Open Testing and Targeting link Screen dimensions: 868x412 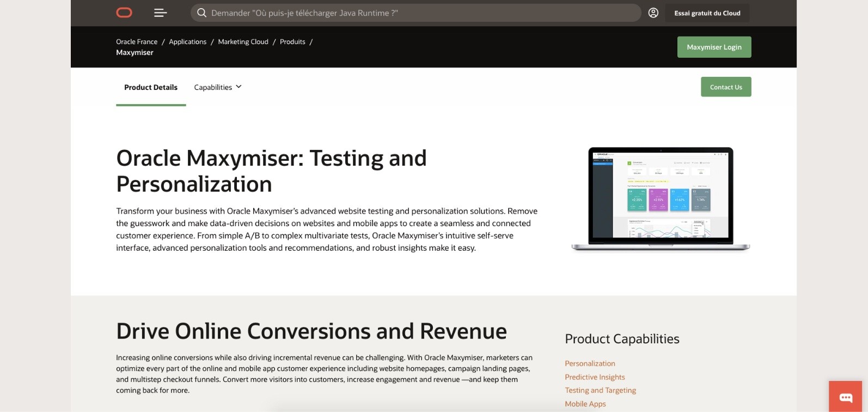(x=600, y=390)
